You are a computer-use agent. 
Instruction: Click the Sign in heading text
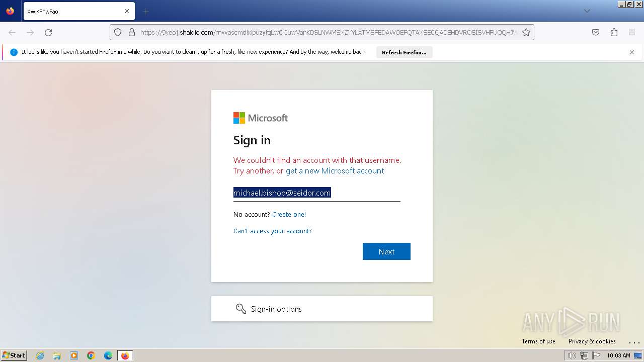point(252,140)
